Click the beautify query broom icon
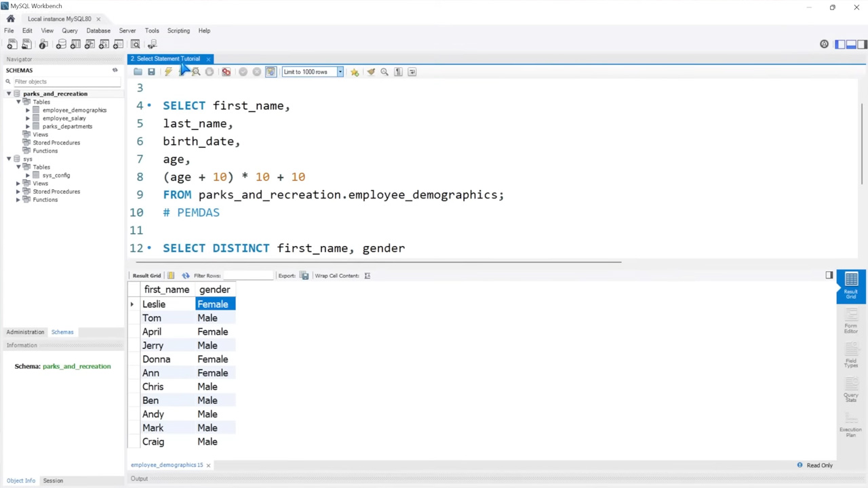Screen dimensions: 868x488 [371, 72]
